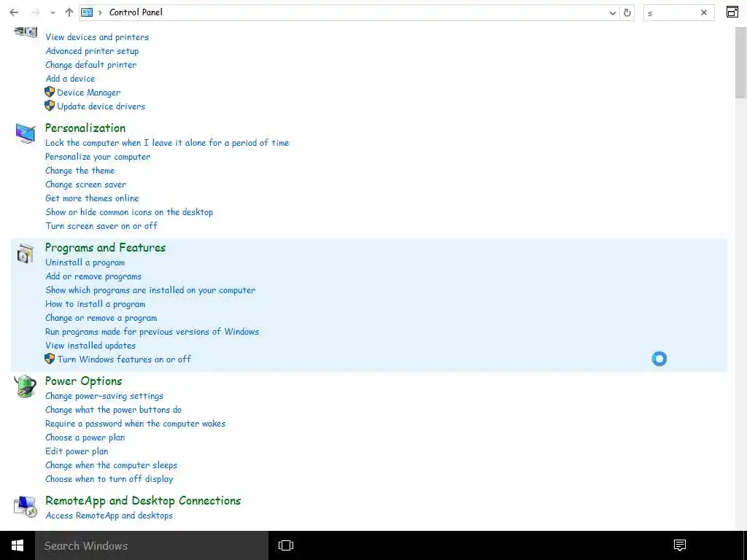This screenshot has height=560, width=747.
Task: Open Change what the power buttons do
Action: pyautogui.click(x=113, y=410)
